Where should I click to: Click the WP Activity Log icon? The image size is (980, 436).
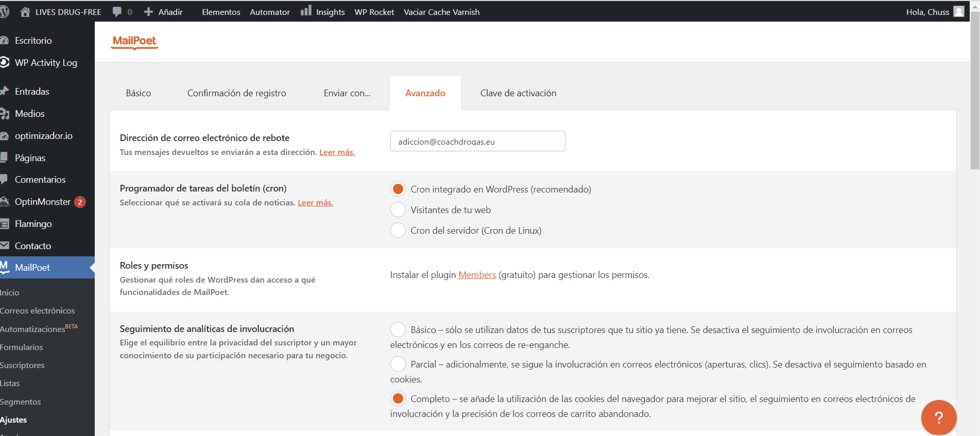[x=5, y=62]
